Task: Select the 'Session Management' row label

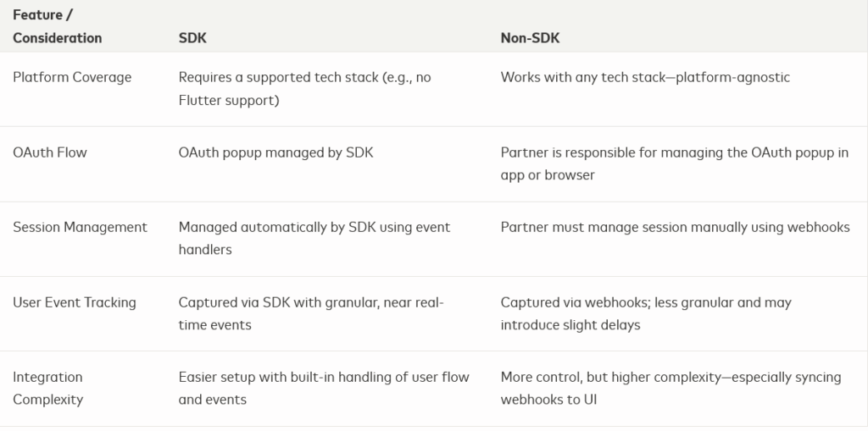Action: [x=80, y=227]
